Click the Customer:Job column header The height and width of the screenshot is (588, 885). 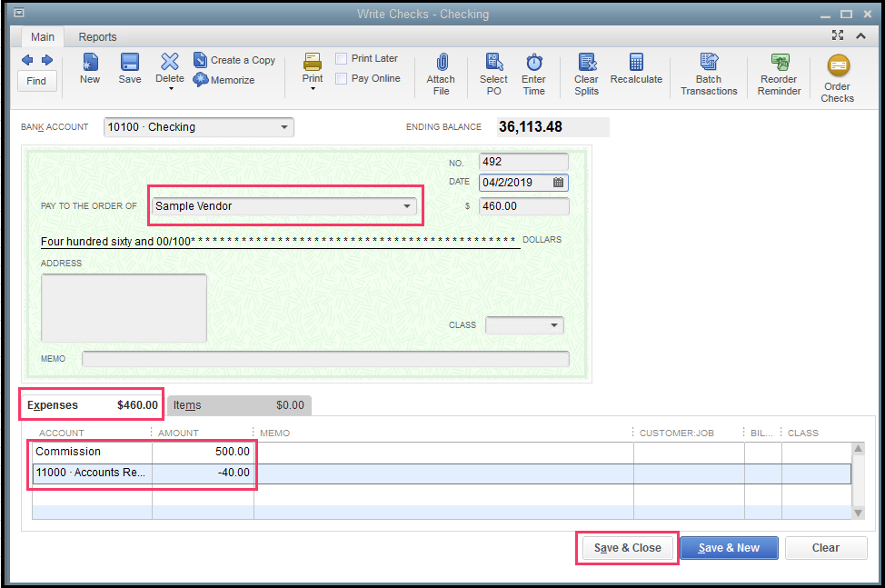point(676,433)
